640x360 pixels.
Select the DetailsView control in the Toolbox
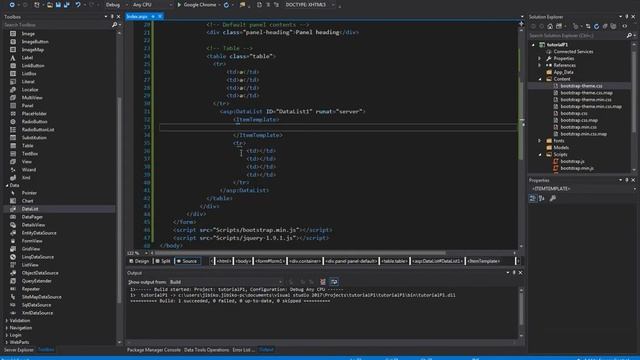33,225
